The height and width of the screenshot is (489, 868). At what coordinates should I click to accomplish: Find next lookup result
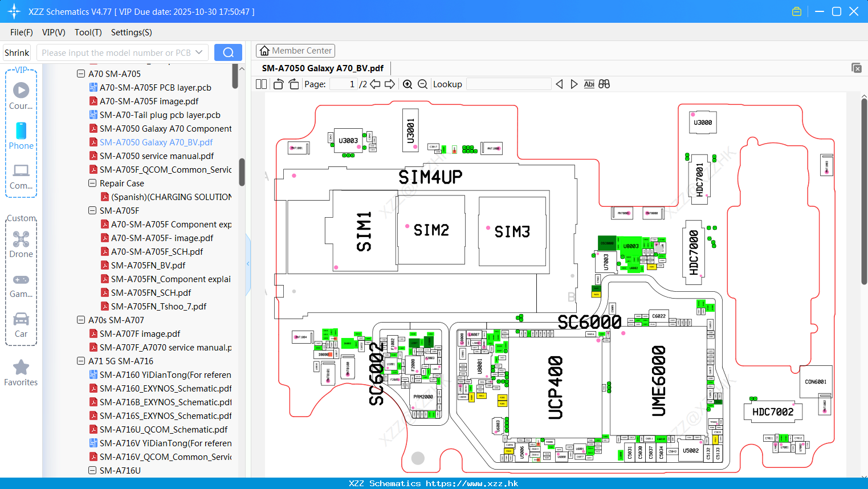pyautogui.click(x=574, y=84)
